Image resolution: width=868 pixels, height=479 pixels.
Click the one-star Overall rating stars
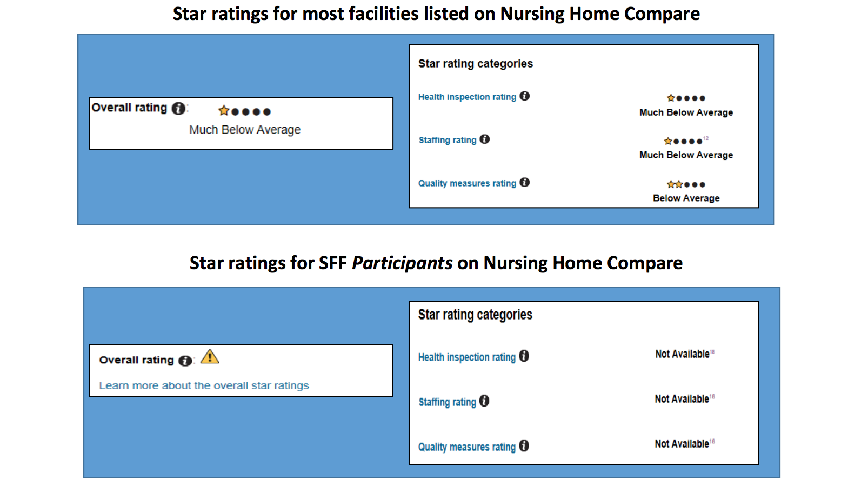pyautogui.click(x=244, y=111)
